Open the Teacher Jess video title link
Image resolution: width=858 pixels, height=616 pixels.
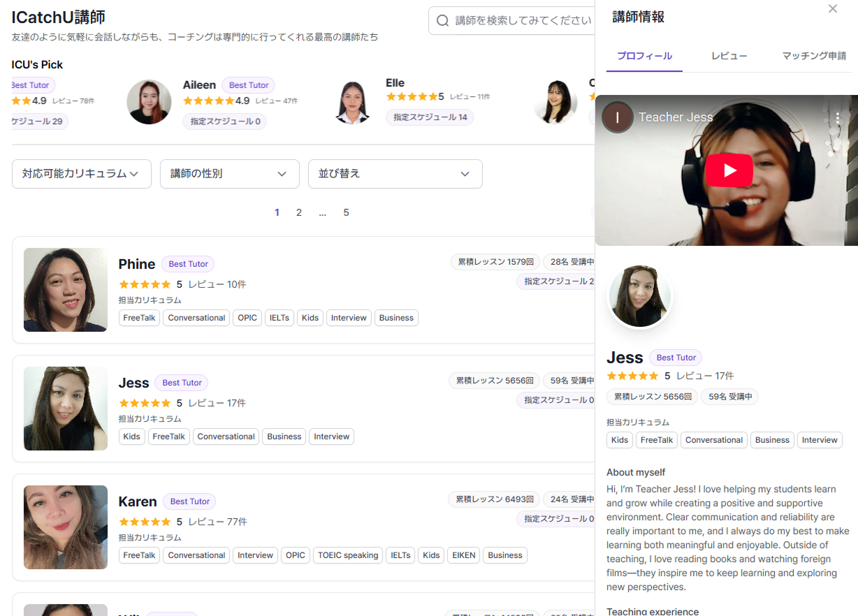click(676, 117)
